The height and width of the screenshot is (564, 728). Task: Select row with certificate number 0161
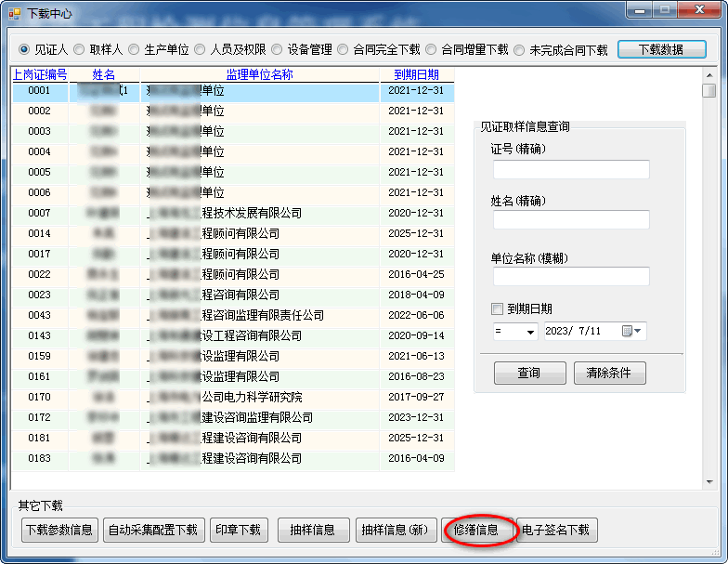233,377
